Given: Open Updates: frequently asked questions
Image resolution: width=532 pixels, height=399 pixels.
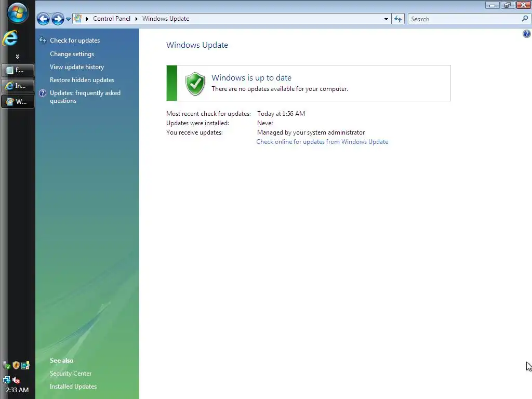Looking at the screenshot, I should click(x=85, y=97).
